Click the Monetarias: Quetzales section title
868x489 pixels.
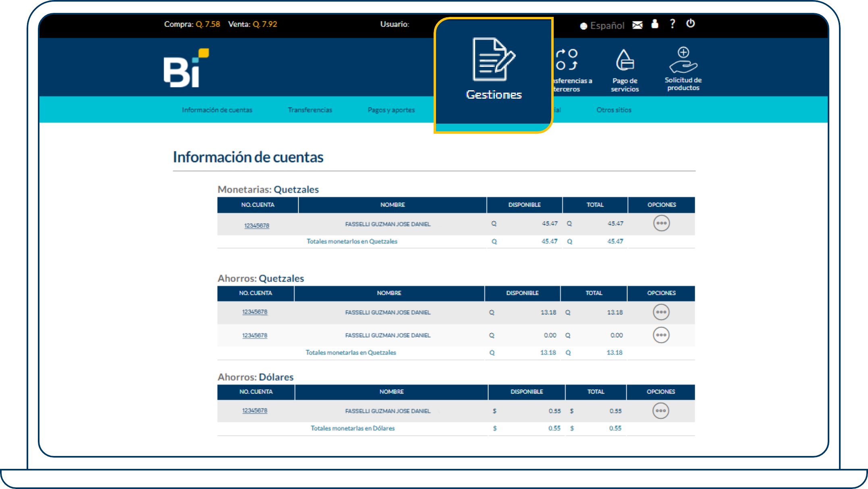pos(268,189)
